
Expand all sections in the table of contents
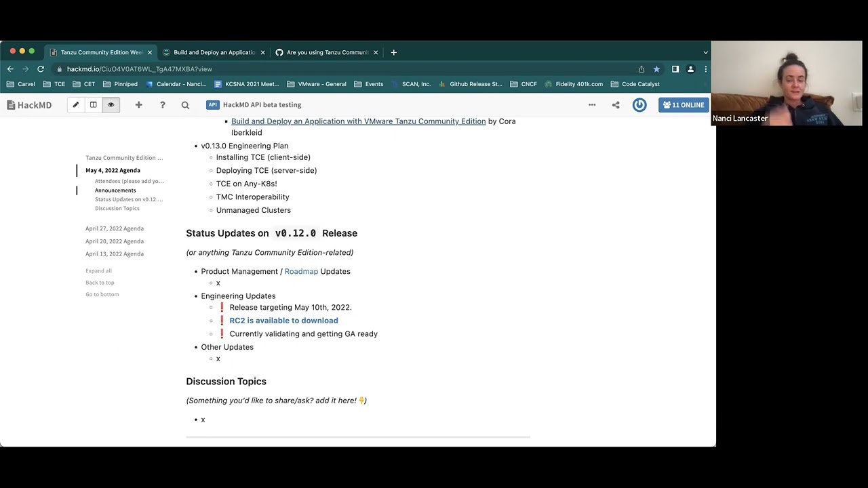click(x=98, y=270)
